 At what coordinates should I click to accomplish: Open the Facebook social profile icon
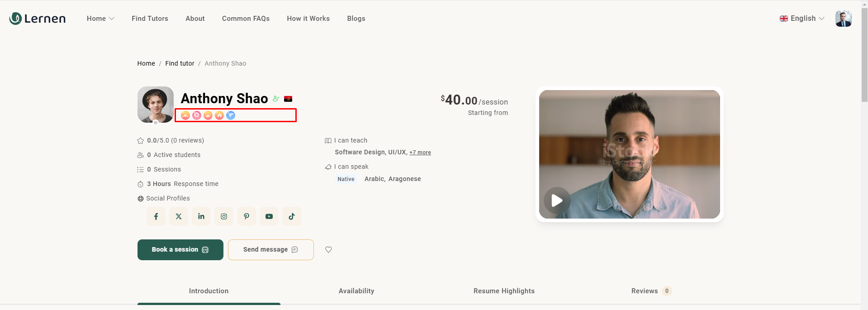[x=156, y=216]
